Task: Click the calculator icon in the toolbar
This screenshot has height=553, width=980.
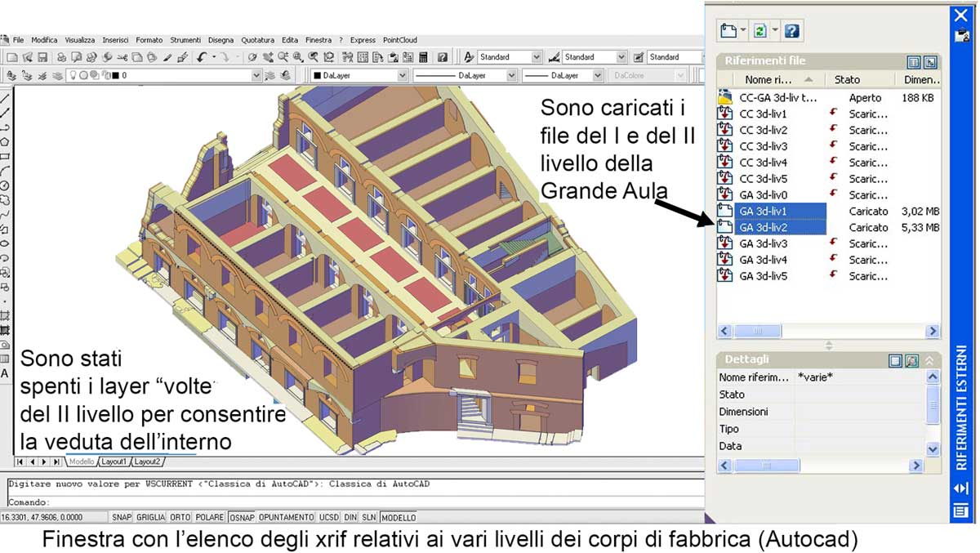Action: 424,57
